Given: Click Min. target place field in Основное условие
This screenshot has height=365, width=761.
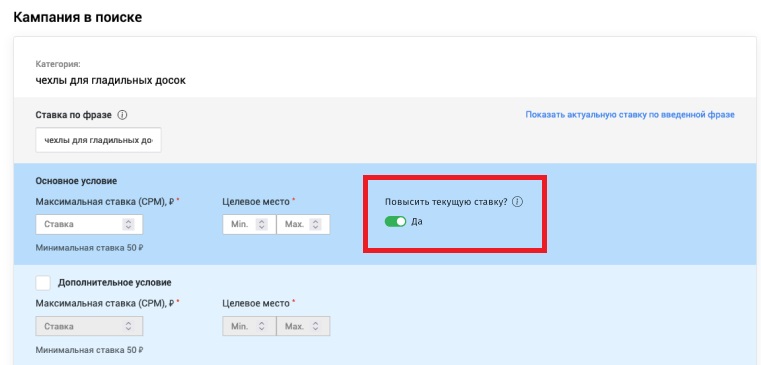Looking at the screenshot, I should pyautogui.click(x=249, y=224).
